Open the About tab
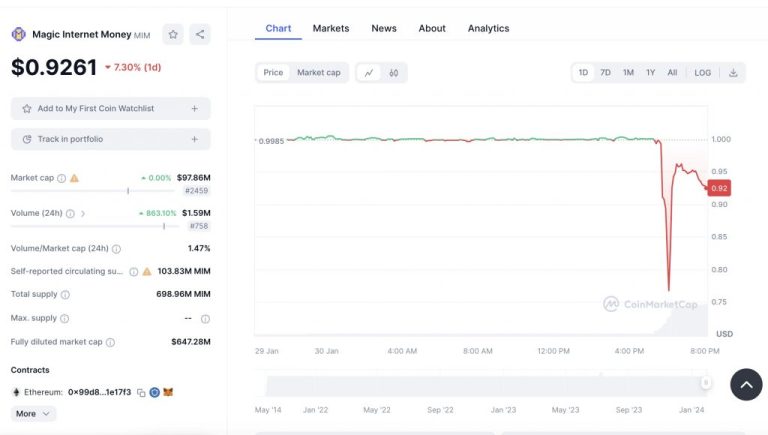Image resolution: width=768 pixels, height=435 pixels. pyautogui.click(x=432, y=28)
